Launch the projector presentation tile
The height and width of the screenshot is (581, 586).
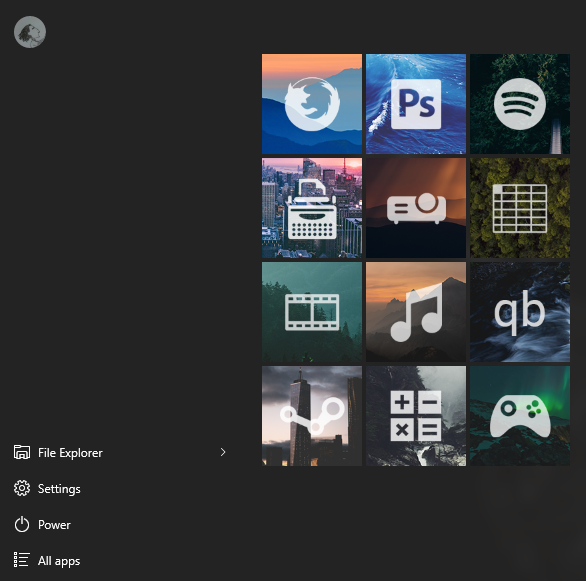(416, 208)
